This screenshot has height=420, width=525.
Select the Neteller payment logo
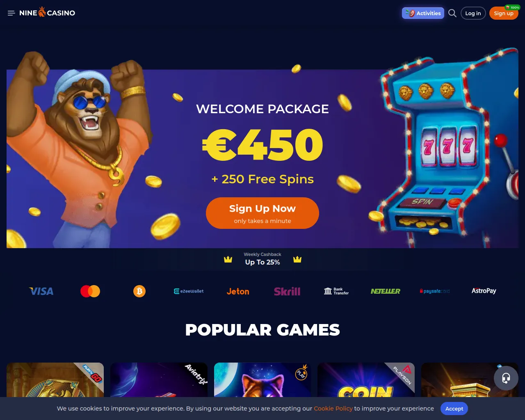386,291
